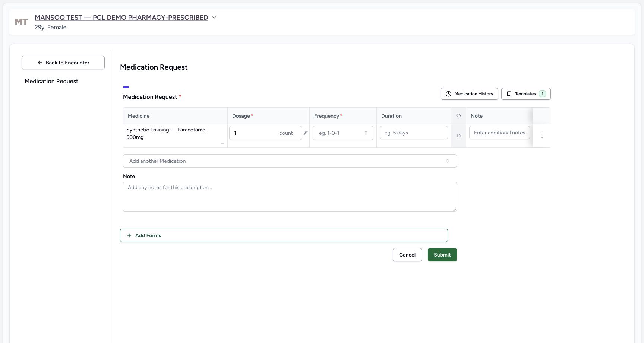644x343 pixels.
Task: Focus the Dosage count input field
Action: pyautogui.click(x=265, y=133)
